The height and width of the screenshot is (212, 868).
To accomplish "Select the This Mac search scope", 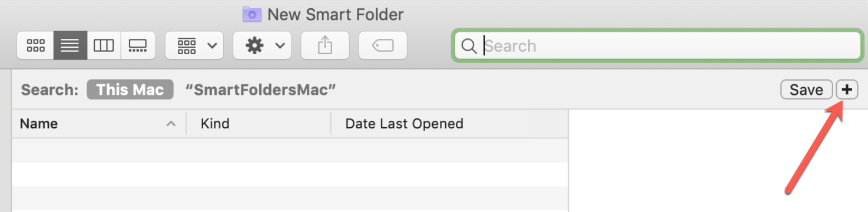I will (x=130, y=90).
